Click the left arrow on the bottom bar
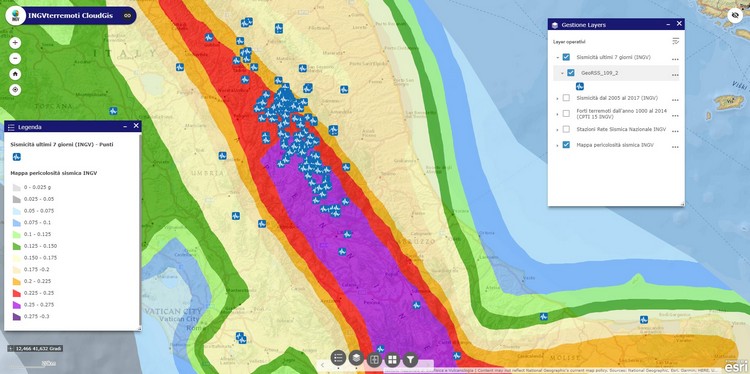 click(x=322, y=365)
